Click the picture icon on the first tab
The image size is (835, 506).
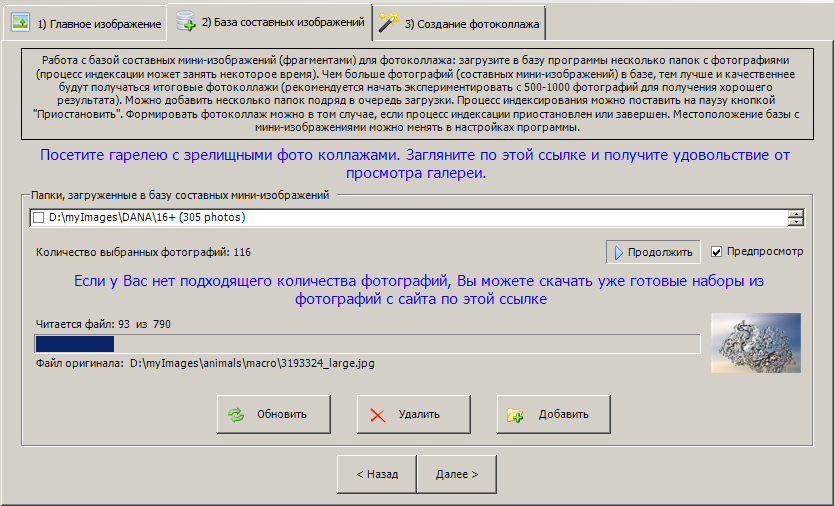(x=20, y=22)
